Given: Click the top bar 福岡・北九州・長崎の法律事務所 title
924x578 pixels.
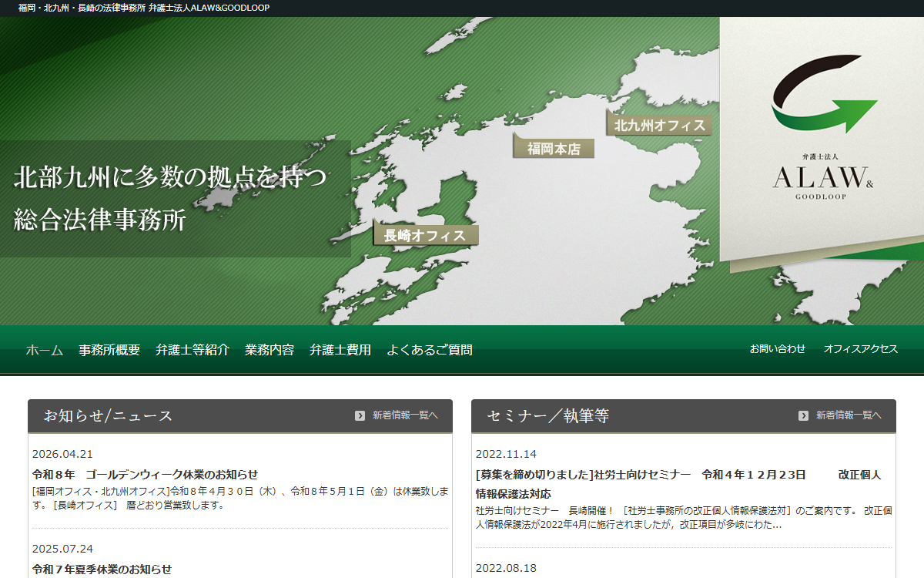Looking at the screenshot, I should coord(144,8).
